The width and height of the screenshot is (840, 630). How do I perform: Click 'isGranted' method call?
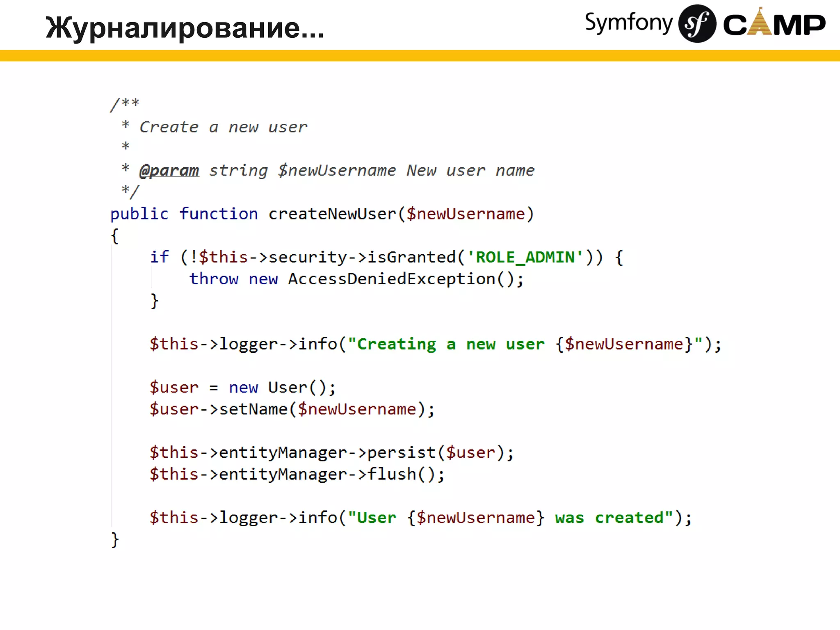(x=411, y=257)
